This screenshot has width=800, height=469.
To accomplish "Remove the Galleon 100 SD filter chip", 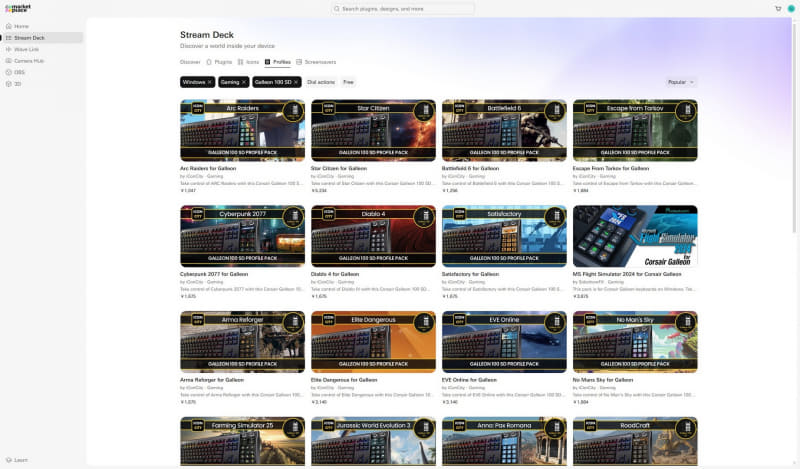I will tap(295, 82).
